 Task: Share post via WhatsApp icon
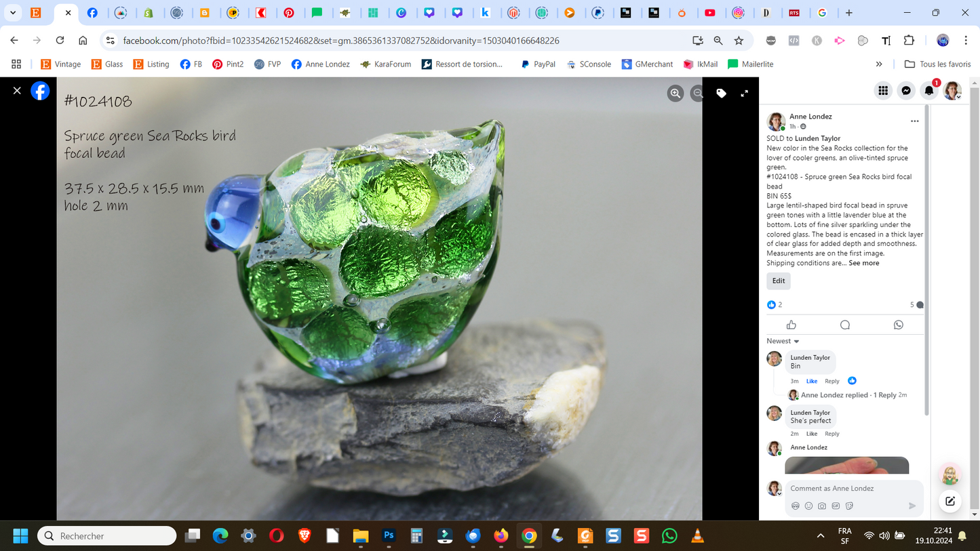tap(899, 325)
